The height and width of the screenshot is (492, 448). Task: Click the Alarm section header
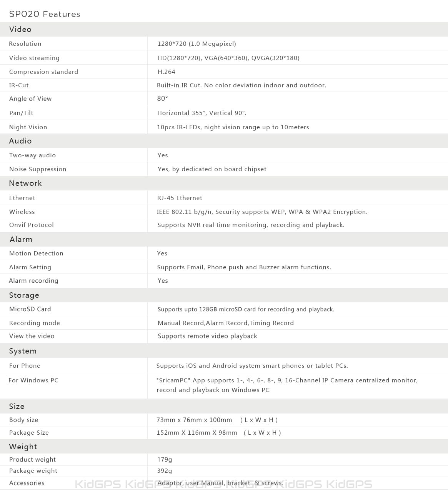point(21,240)
